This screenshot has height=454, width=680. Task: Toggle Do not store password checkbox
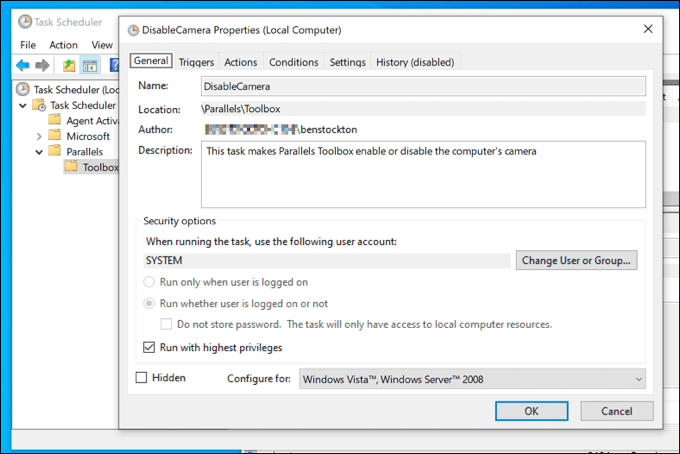pos(166,324)
